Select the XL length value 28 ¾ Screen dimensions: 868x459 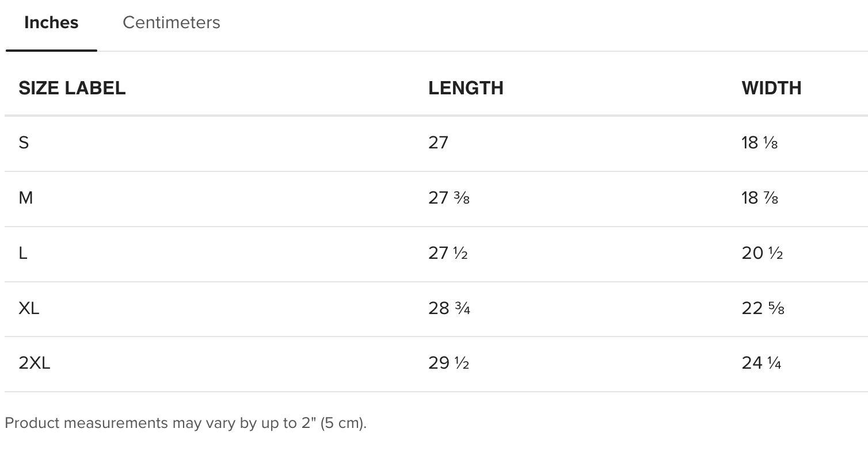click(x=449, y=308)
